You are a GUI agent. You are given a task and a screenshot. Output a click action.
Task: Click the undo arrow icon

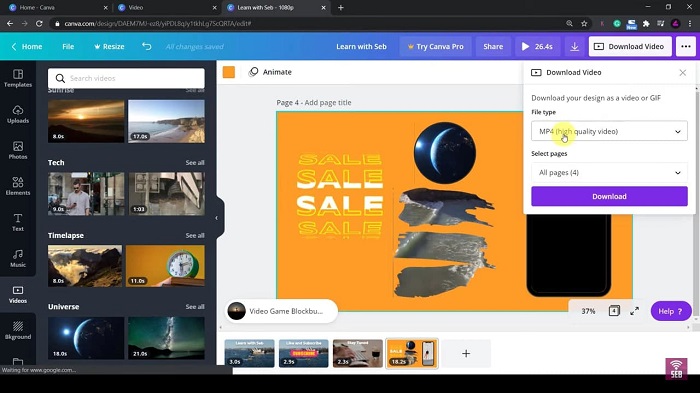tap(146, 46)
